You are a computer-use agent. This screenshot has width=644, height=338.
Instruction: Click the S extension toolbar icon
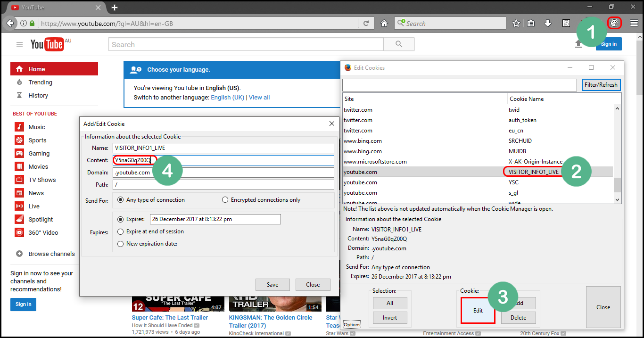[x=566, y=23]
